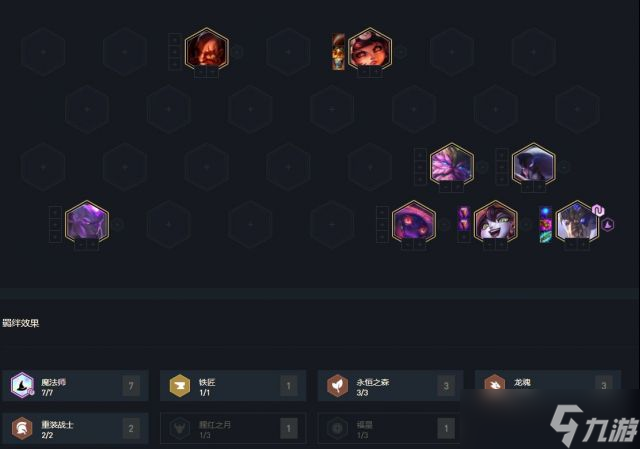Click the purple golem champion on the left

87,223
